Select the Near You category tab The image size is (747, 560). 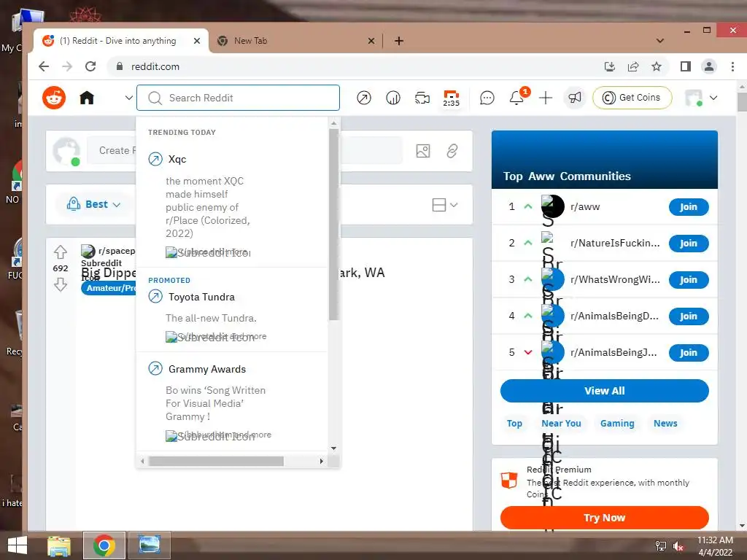pos(561,424)
